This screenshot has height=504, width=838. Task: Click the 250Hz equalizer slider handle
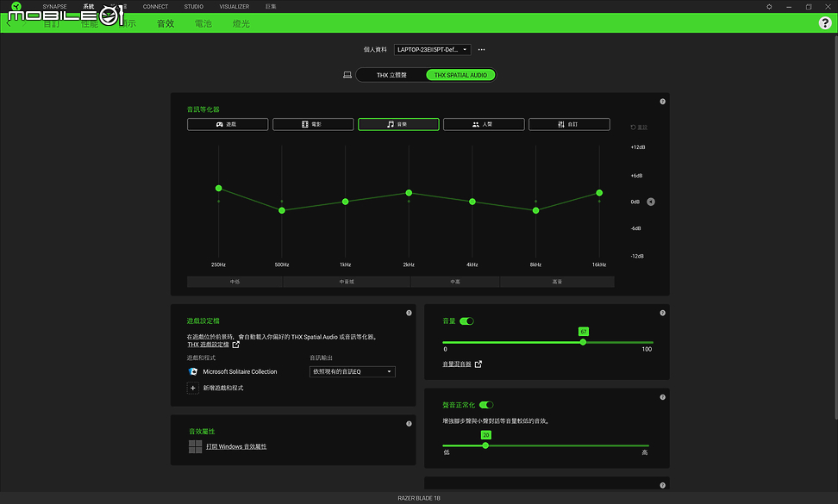pyautogui.click(x=219, y=189)
